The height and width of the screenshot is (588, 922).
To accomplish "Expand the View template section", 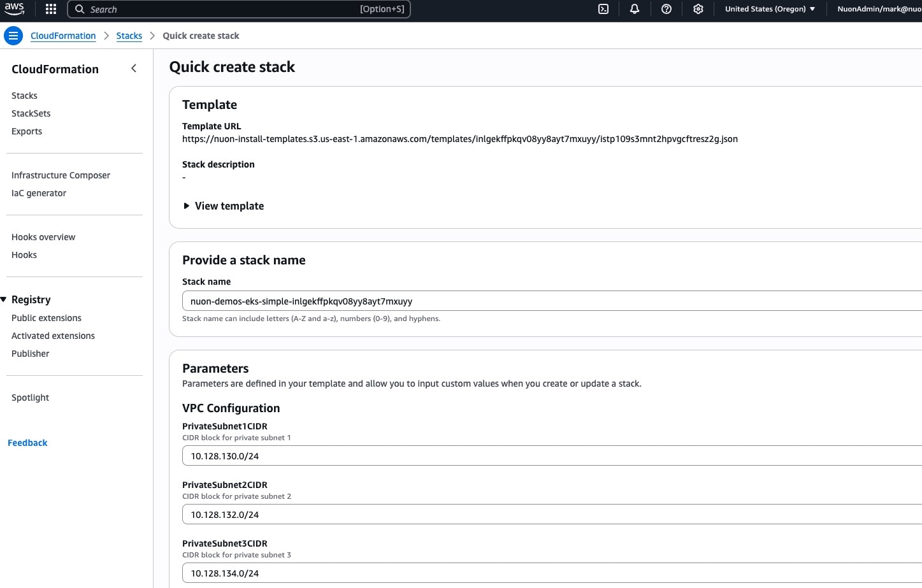I will [x=224, y=206].
